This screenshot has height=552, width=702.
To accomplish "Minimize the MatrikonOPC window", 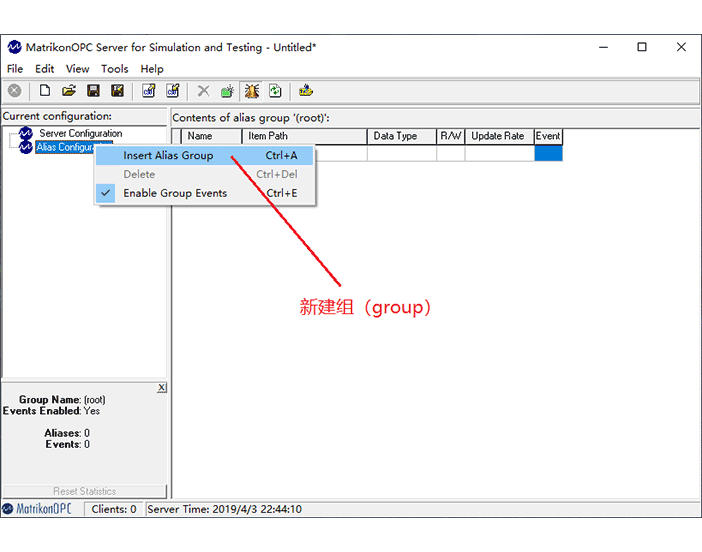I will (x=604, y=47).
